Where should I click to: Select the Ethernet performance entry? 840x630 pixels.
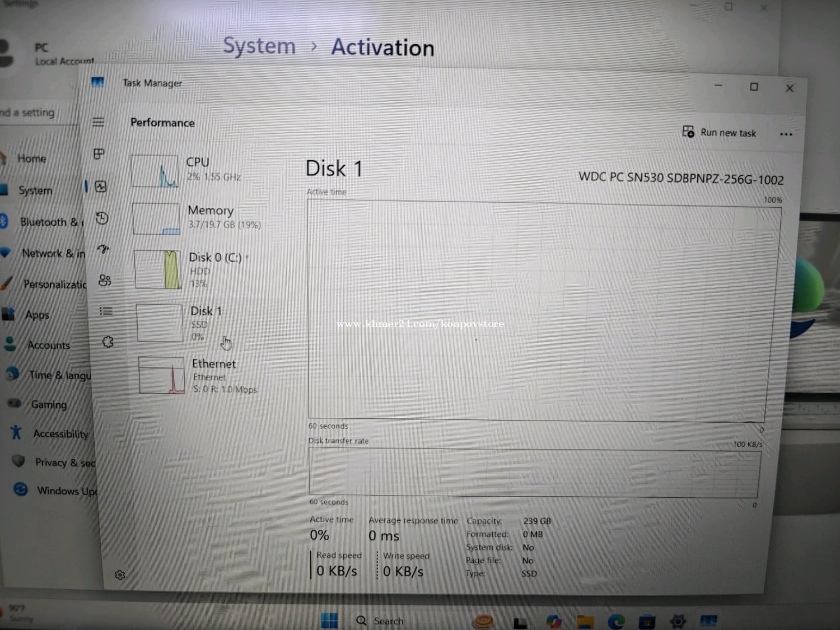196,376
